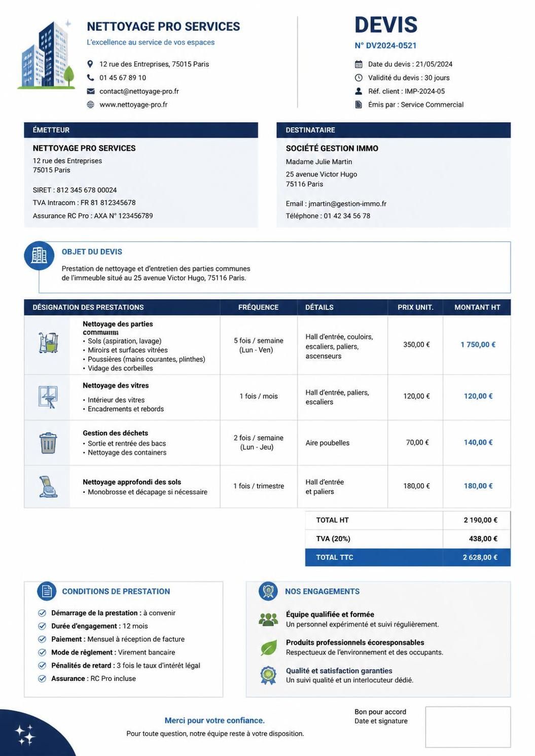This screenshot has width=535, height=756.
Task: Click the ÉMETTEUR section header
Action: point(141,130)
